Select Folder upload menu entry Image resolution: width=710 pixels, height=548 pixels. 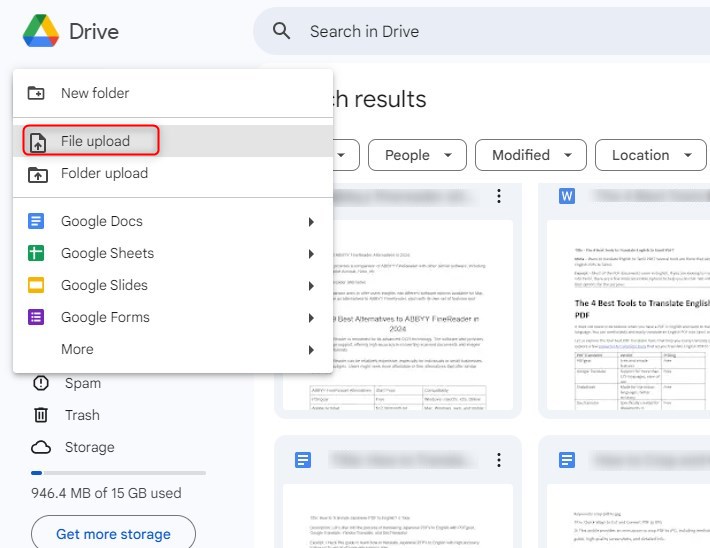tap(173, 173)
